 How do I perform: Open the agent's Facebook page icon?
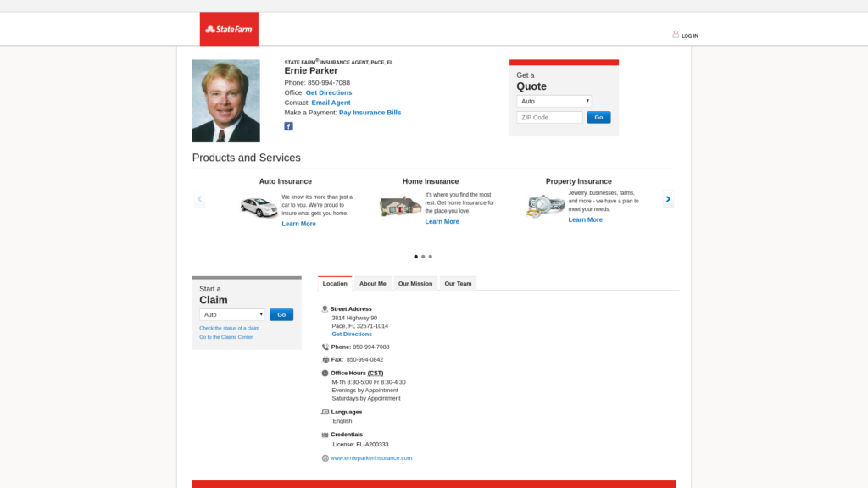[288, 126]
